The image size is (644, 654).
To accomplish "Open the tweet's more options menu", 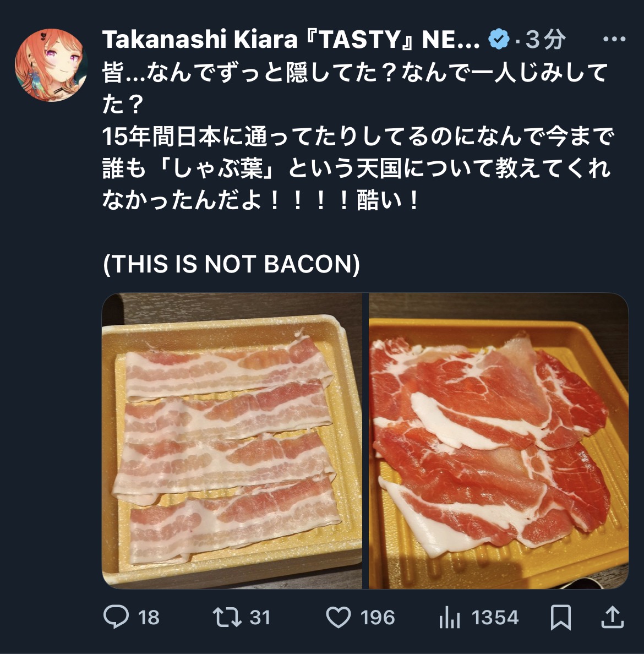I will (x=614, y=40).
